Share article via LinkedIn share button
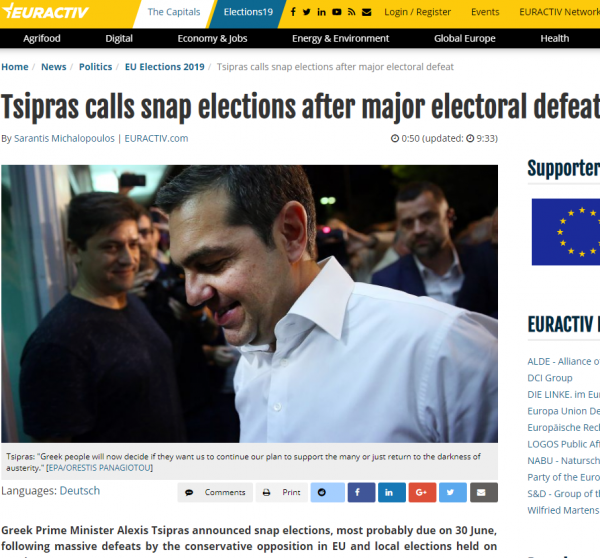This screenshot has width=600, height=558. click(392, 492)
